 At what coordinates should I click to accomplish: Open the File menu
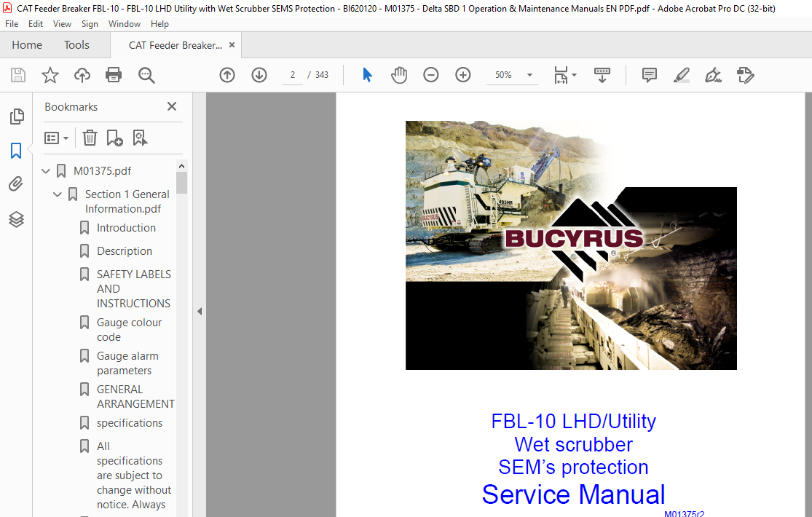[12, 24]
